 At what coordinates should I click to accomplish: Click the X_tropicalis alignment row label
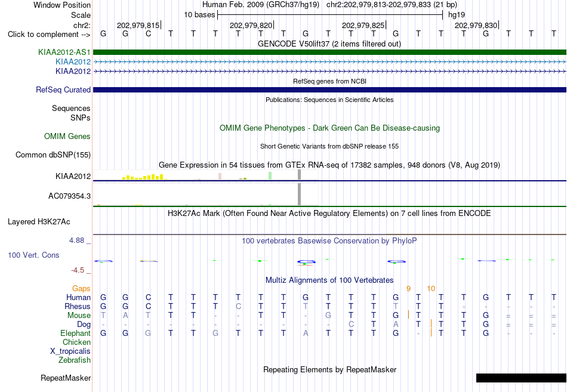[x=70, y=351]
